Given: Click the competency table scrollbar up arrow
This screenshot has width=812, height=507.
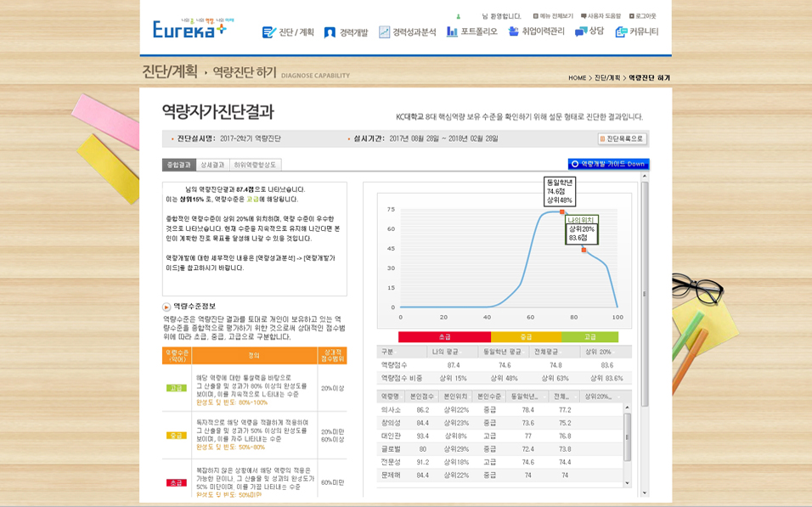Looking at the screenshot, I should [x=627, y=408].
